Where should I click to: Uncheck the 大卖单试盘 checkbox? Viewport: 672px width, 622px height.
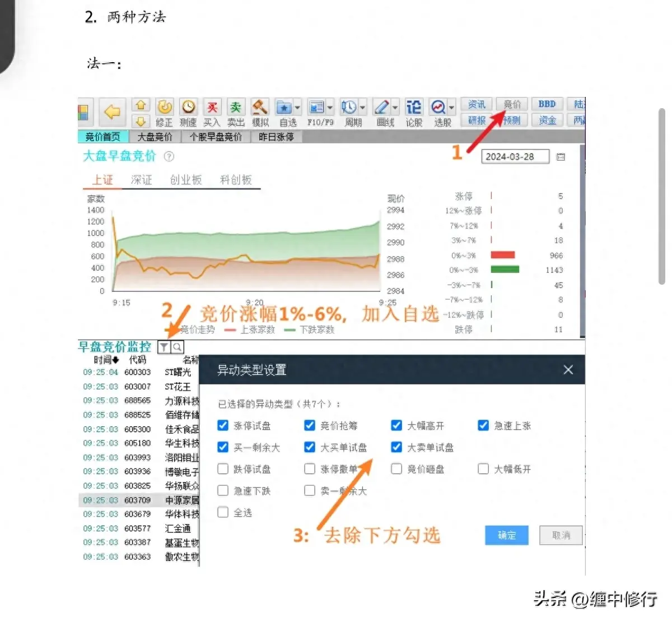click(x=396, y=447)
